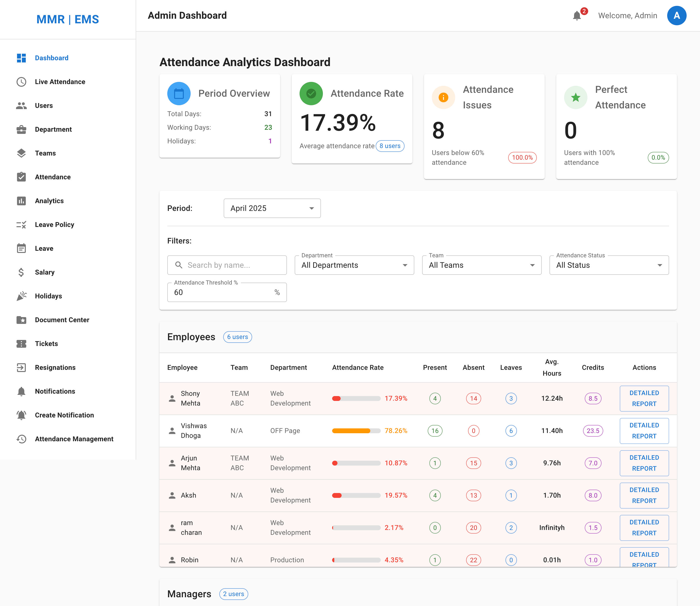Open Detailed Report for Shony Mehta
The width and height of the screenshot is (700, 606).
(644, 398)
